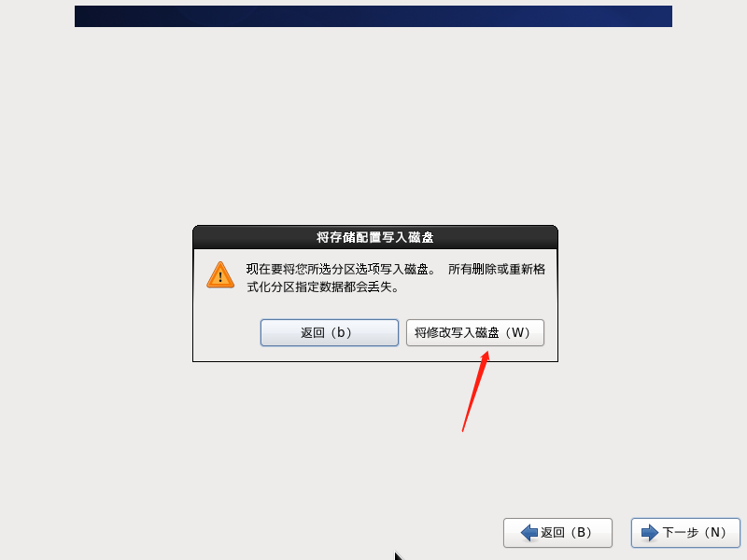Click the (b) shortcut hint in dialog
The height and width of the screenshot is (560, 747).
(341, 332)
